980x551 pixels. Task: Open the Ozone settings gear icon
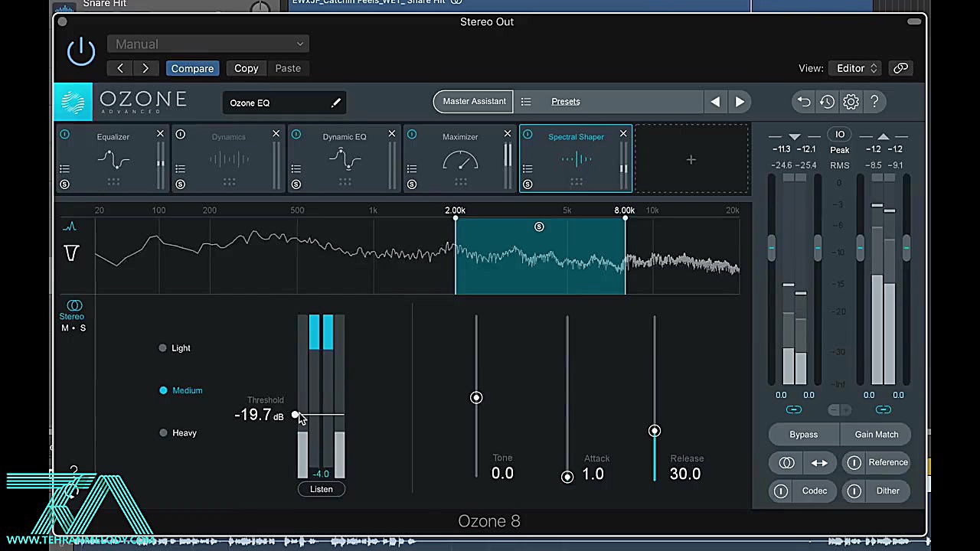851,101
